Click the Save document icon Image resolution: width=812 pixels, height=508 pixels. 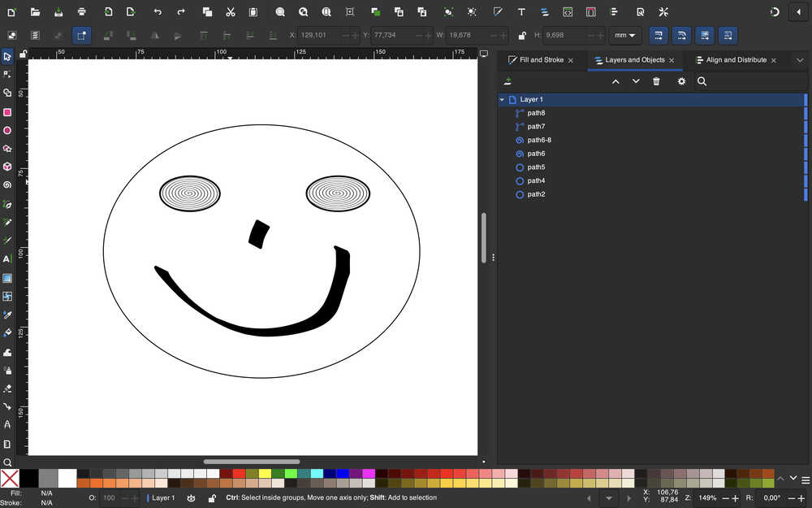coord(58,12)
